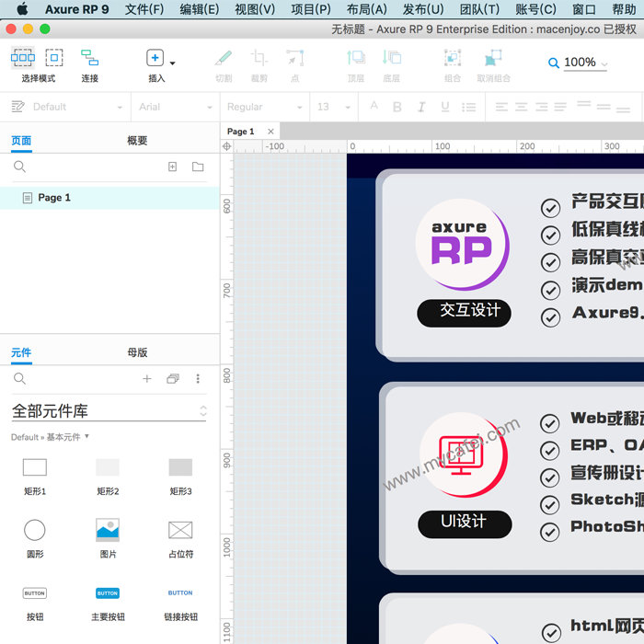Align text left
The height and width of the screenshot is (644, 644).
pos(501,108)
